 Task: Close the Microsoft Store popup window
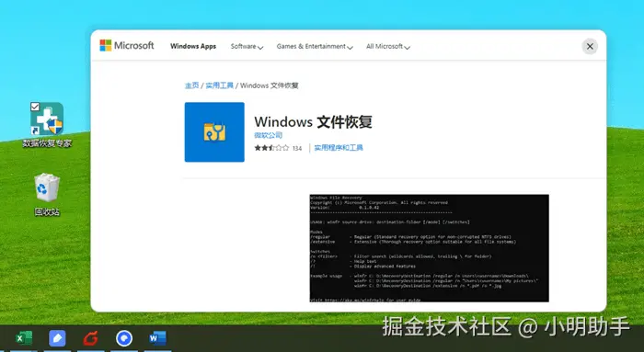590,46
